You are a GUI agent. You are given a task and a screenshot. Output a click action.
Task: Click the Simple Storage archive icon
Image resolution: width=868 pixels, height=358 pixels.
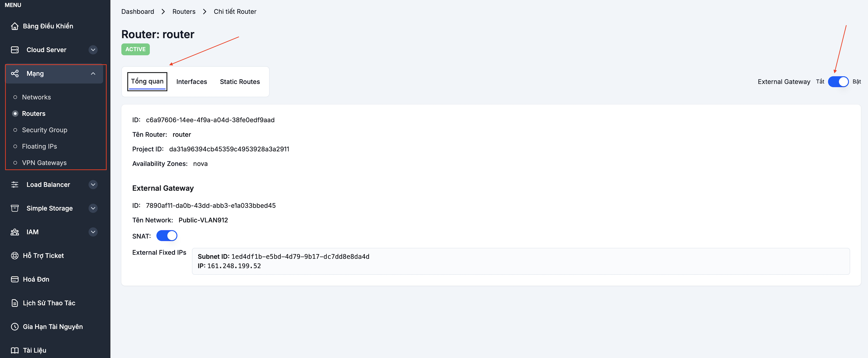click(x=14, y=208)
